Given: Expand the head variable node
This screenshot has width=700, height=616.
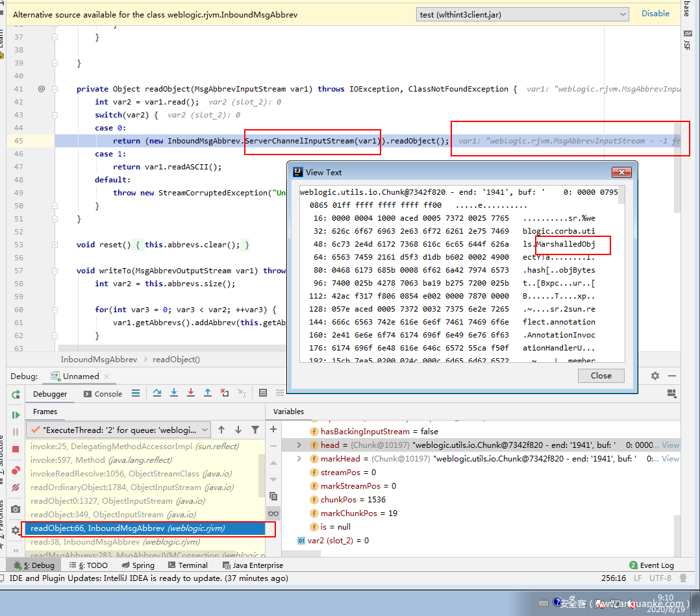Looking at the screenshot, I should pyautogui.click(x=299, y=445).
